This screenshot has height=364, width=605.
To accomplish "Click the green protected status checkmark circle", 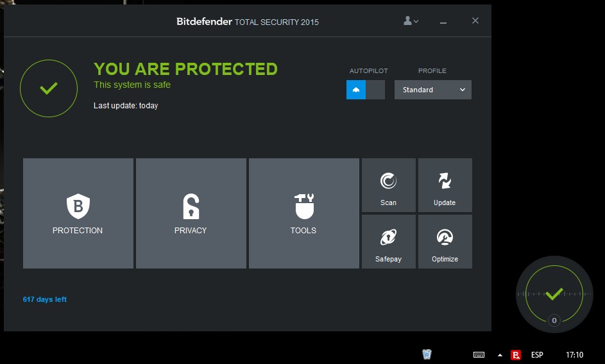I will 49,88.
